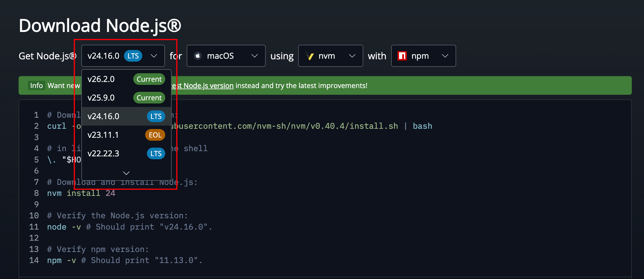The height and width of the screenshot is (279, 644).
Task: Click the "# Verify the Node.js version:" comment
Action: [118, 216]
